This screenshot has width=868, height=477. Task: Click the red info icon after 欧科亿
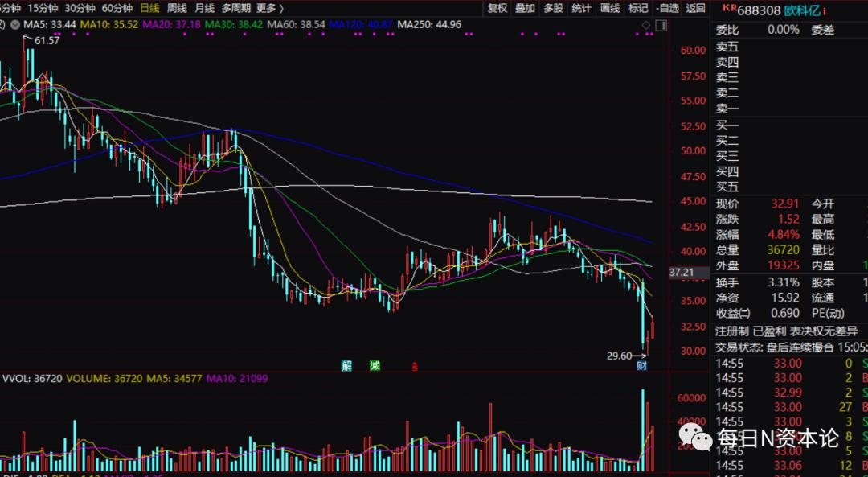(x=825, y=10)
